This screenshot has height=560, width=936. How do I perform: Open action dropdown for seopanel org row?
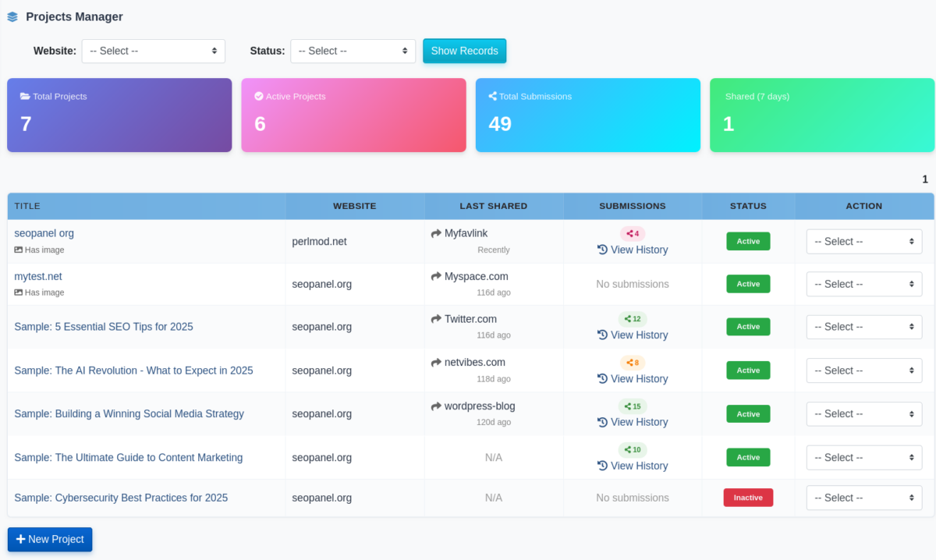pyautogui.click(x=864, y=242)
